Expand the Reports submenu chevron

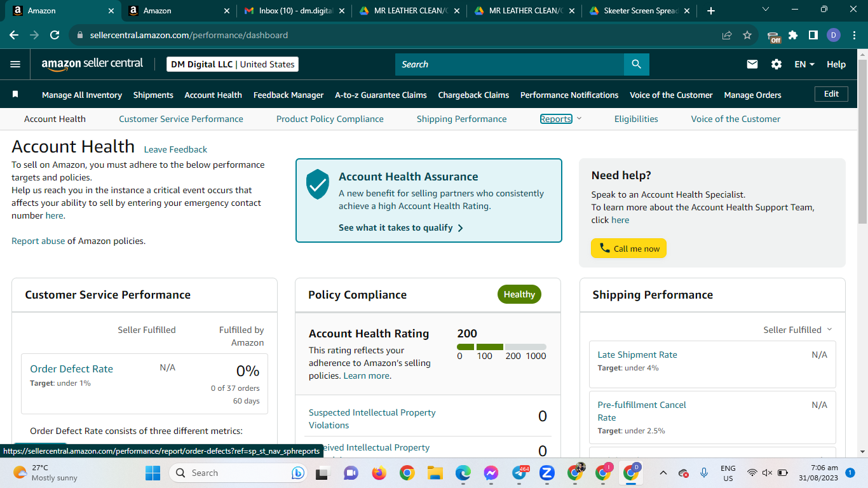tap(579, 119)
